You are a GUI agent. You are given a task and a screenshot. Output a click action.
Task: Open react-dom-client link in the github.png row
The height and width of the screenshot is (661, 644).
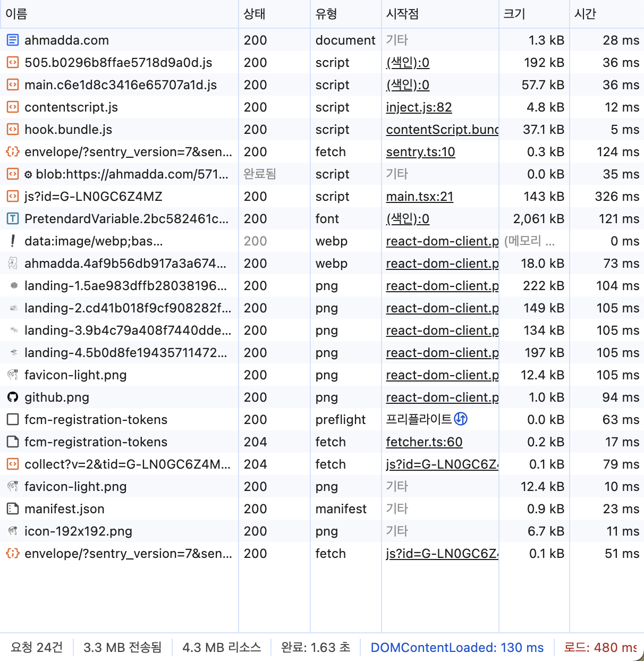(x=442, y=397)
